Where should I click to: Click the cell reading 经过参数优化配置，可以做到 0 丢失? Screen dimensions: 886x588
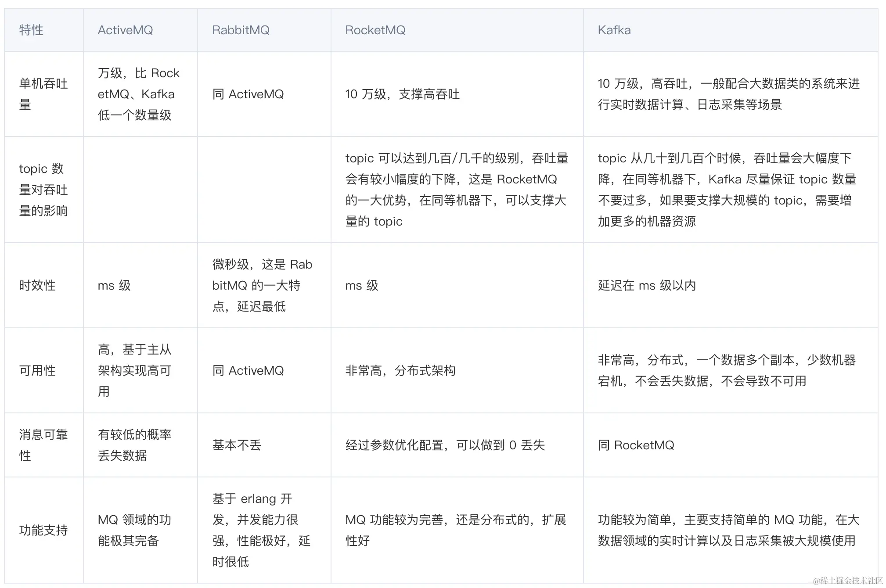click(445, 445)
